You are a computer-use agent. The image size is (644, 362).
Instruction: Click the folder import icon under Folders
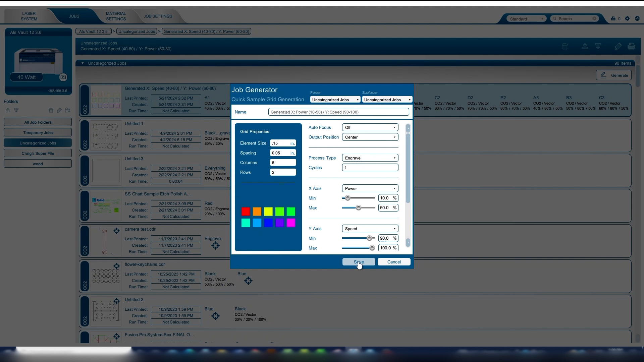pos(16,110)
